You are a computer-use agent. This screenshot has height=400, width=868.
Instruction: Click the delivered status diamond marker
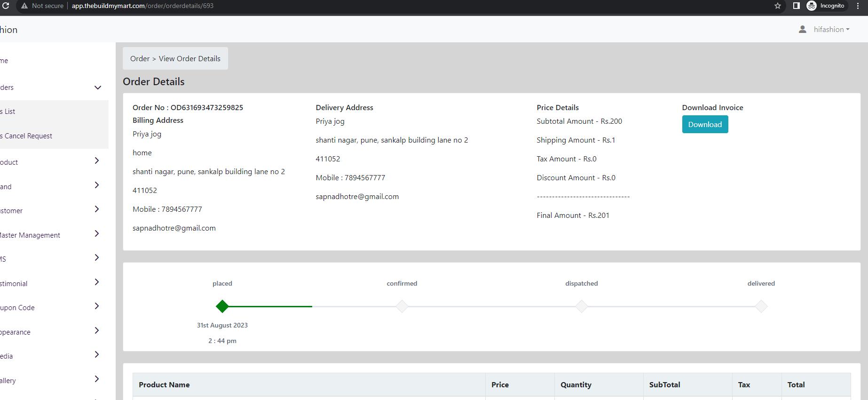pos(761,306)
